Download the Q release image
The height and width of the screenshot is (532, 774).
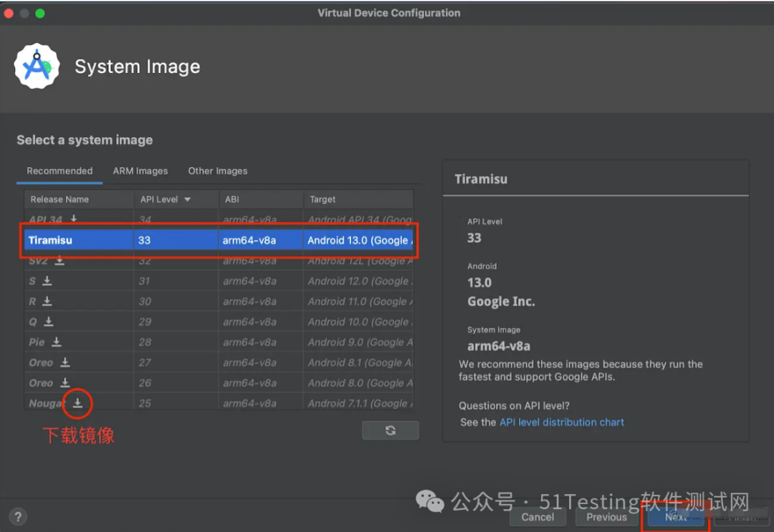(x=49, y=321)
